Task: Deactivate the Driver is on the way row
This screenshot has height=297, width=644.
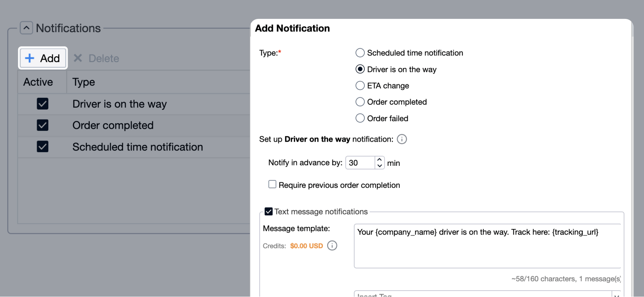Action: point(43,104)
